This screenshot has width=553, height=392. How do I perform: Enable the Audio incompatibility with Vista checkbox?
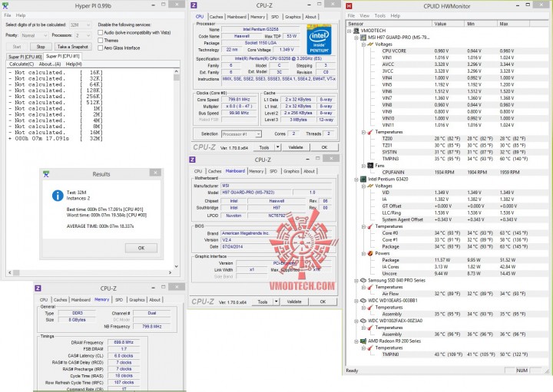(101, 32)
